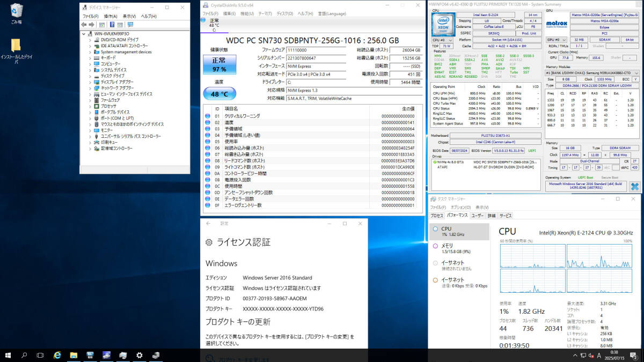Click the volume icon in system tray
Viewport: 644px width, 362px height.
click(x=591, y=355)
